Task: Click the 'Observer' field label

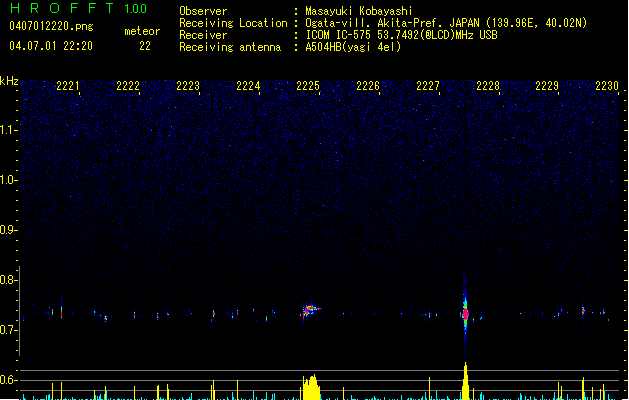Action: click(203, 11)
